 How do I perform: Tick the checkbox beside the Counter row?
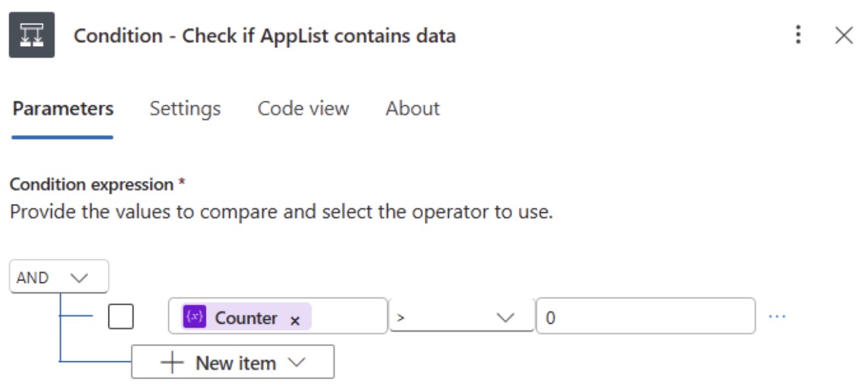click(x=121, y=317)
